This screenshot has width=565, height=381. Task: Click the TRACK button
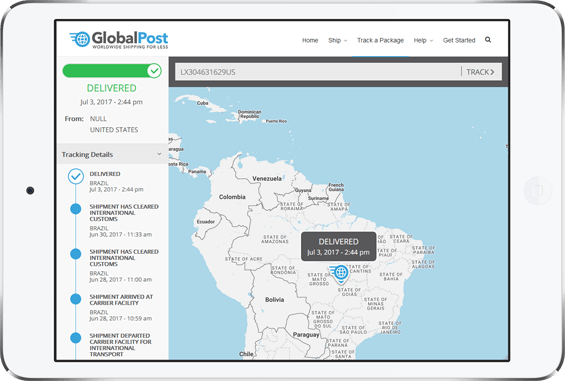coord(480,72)
